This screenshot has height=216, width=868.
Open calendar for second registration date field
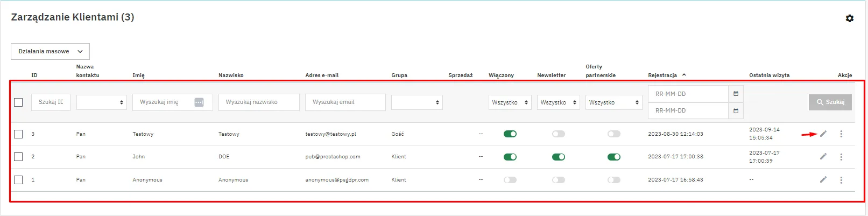pos(736,111)
